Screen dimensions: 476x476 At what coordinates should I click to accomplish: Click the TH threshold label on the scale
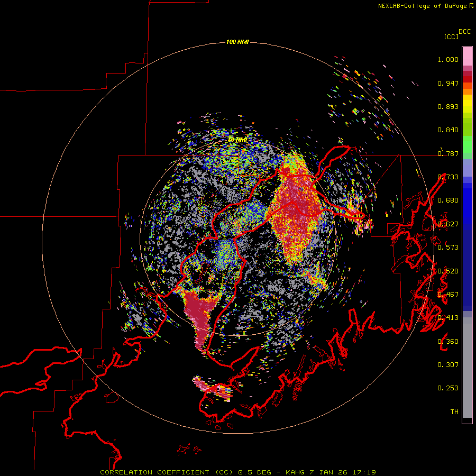click(x=454, y=412)
